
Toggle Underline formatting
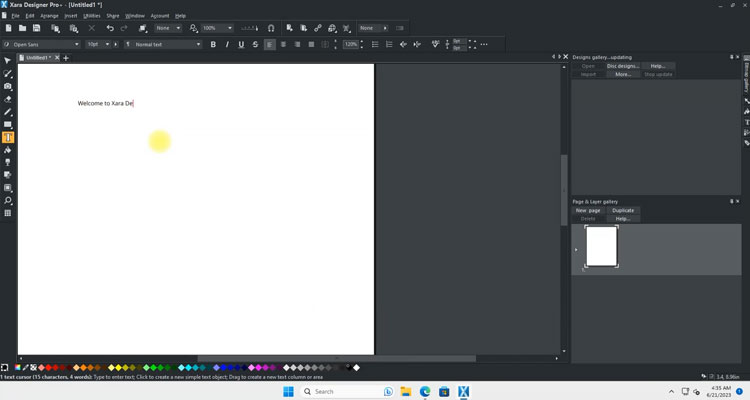click(x=241, y=44)
